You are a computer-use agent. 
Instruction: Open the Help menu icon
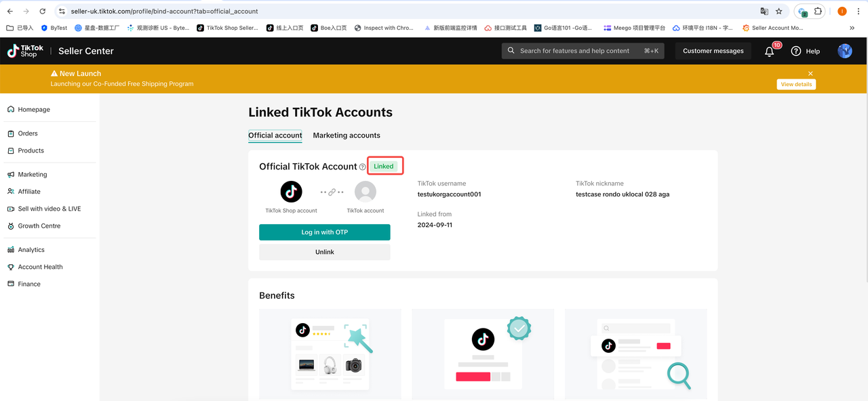pos(796,51)
